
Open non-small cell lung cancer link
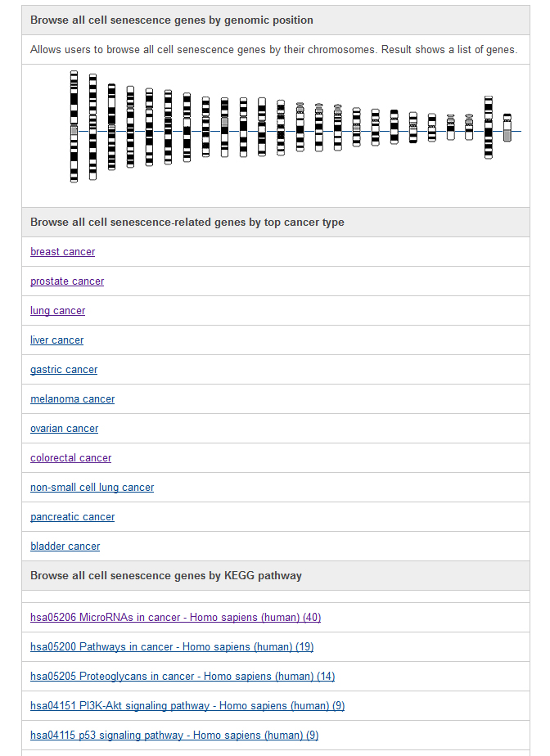(x=92, y=487)
